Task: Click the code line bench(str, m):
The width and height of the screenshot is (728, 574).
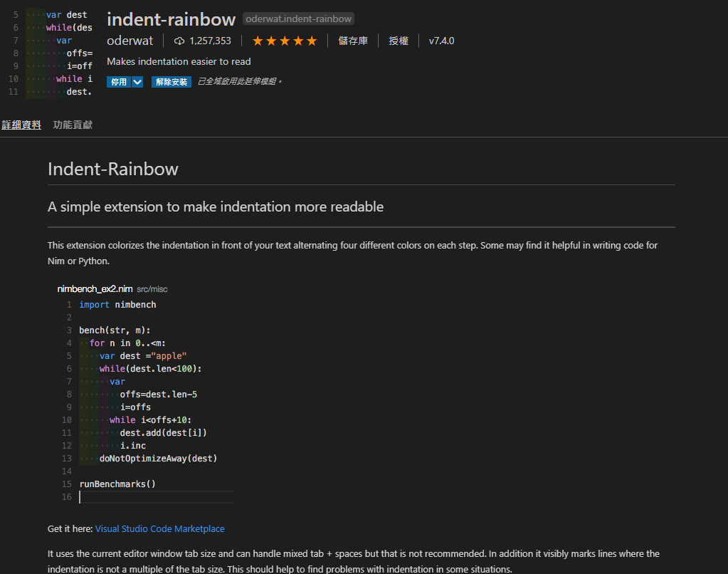Action: [115, 330]
